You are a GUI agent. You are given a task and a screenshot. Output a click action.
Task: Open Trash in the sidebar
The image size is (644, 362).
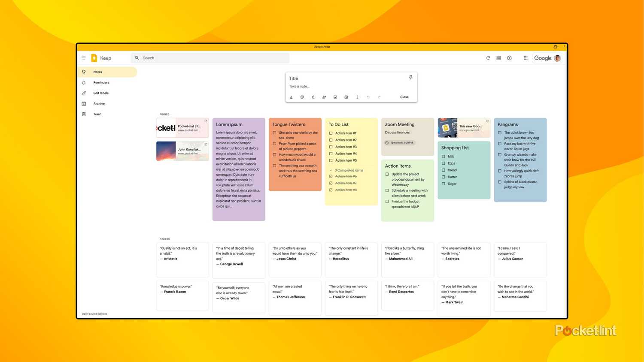click(x=107, y=114)
